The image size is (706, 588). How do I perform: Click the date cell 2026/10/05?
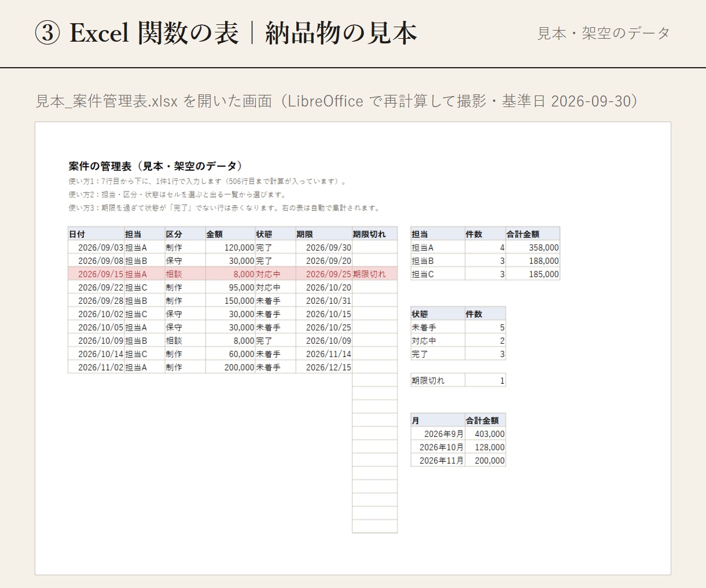pyautogui.click(x=96, y=327)
